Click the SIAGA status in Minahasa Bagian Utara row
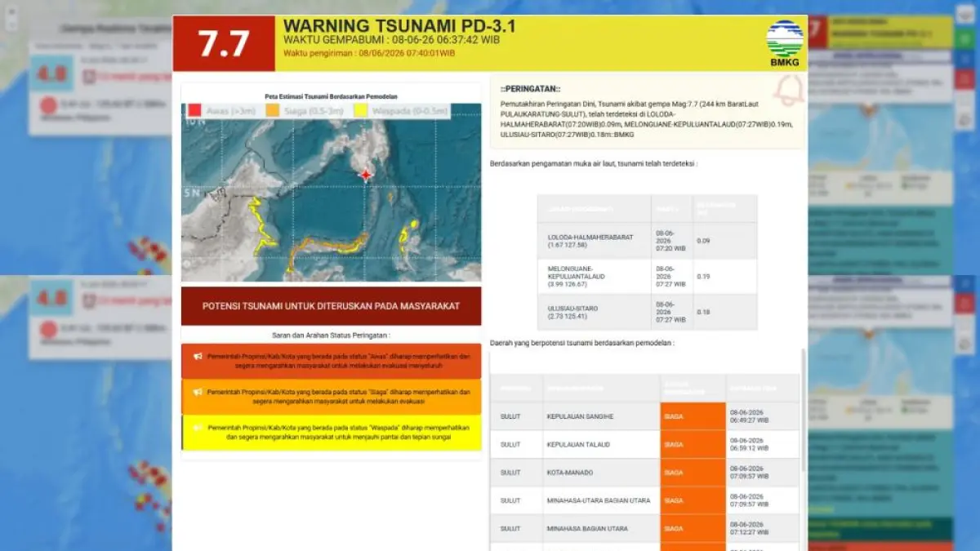 pyautogui.click(x=693, y=529)
